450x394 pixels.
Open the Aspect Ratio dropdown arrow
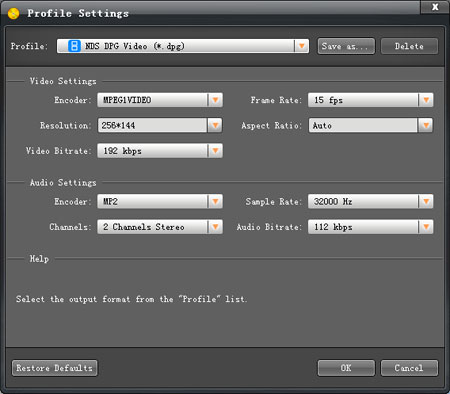(x=426, y=125)
